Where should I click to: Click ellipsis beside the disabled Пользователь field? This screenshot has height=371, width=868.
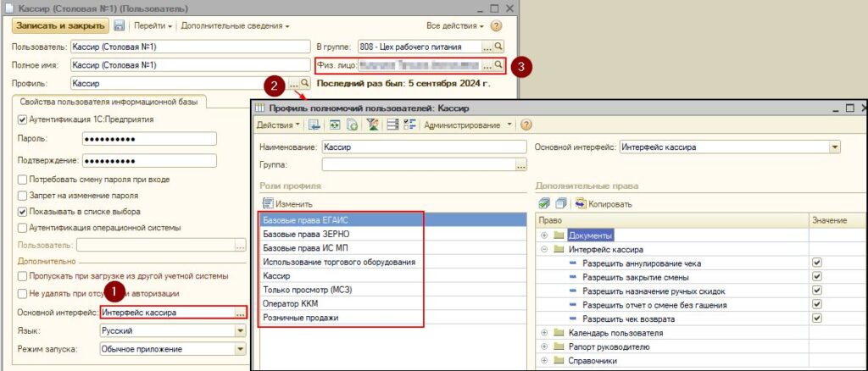(x=240, y=245)
